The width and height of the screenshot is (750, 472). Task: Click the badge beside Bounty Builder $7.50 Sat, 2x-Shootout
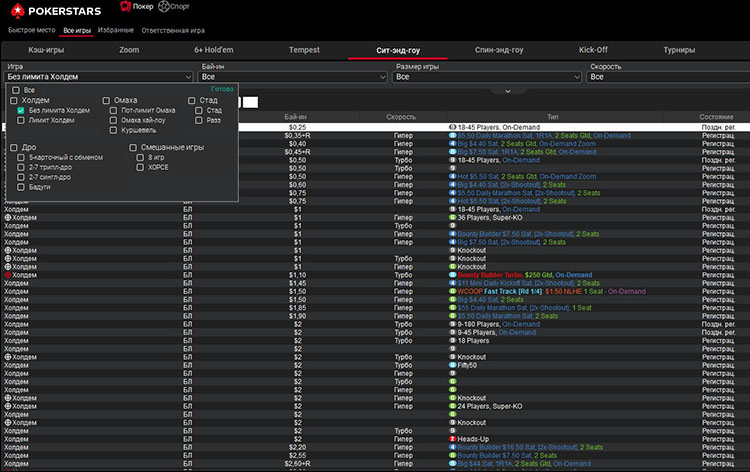click(x=452, y=234)
